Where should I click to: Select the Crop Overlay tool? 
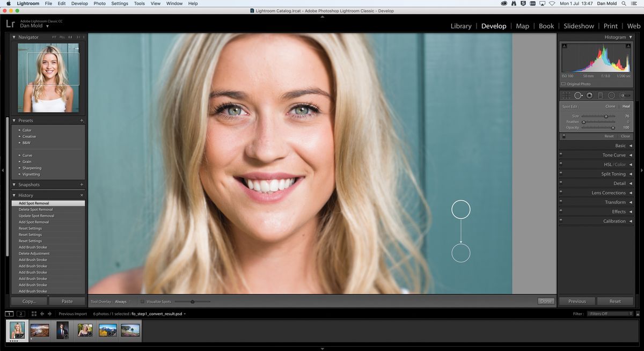coord(566,95)
